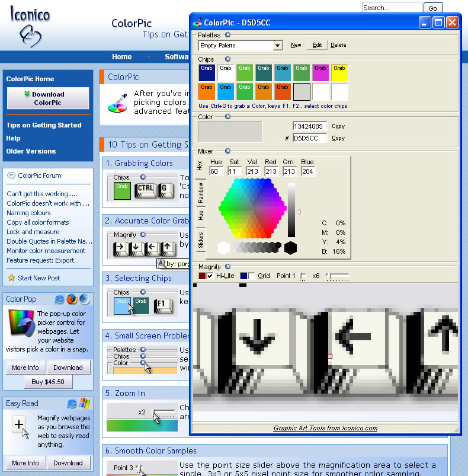Screen dimensions: 468x476
Task: Click the Blue value field
Action: click(308, 171)
